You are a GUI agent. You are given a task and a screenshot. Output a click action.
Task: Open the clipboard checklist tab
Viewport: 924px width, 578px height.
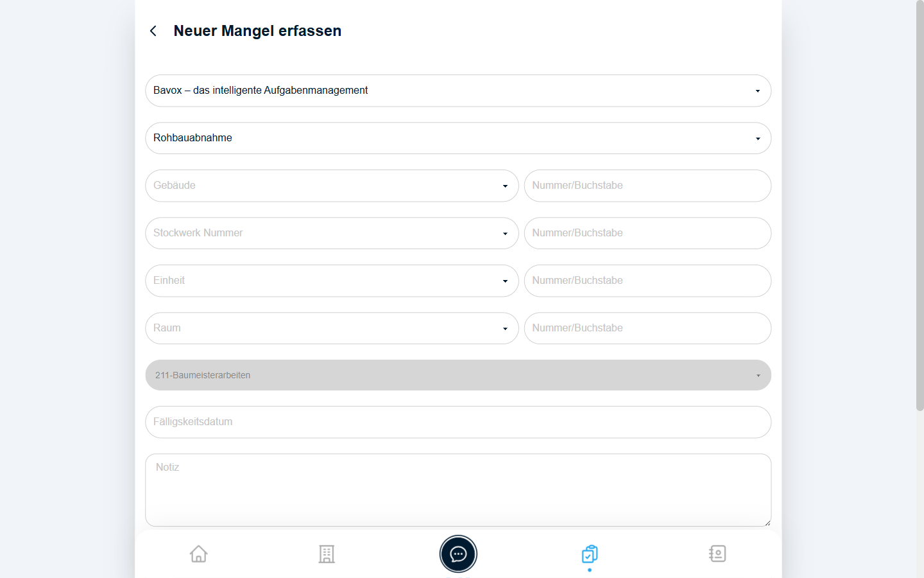click(590, 554)
